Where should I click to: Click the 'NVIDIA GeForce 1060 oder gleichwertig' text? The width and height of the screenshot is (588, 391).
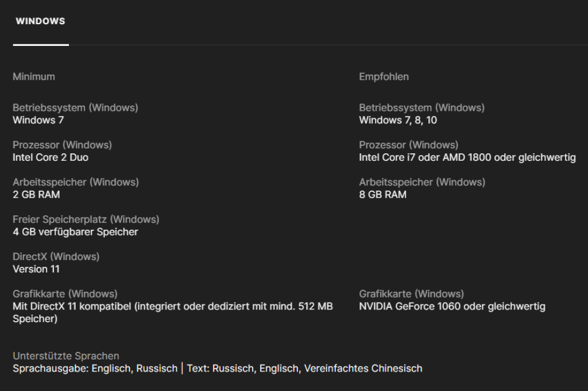[452, 307]
